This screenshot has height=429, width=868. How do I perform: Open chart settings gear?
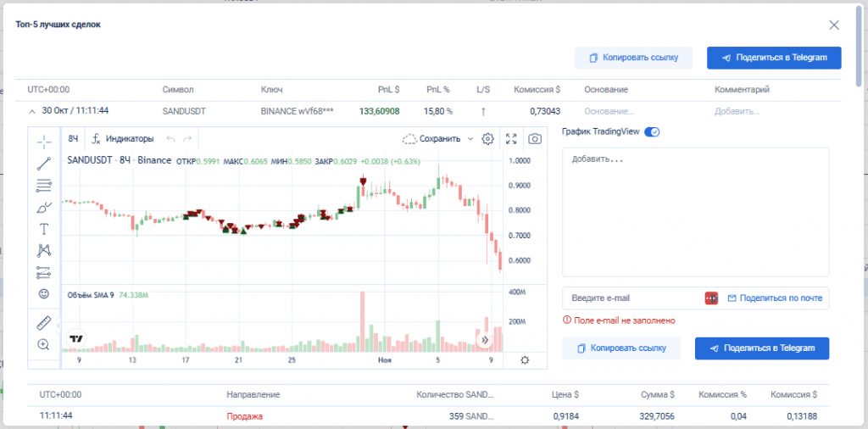tap(487, 138)
